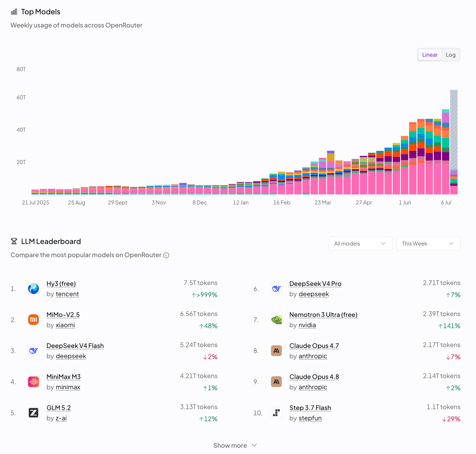
Task: Click the '16 Feb' axis label
Action: click(x=282, y=202)
